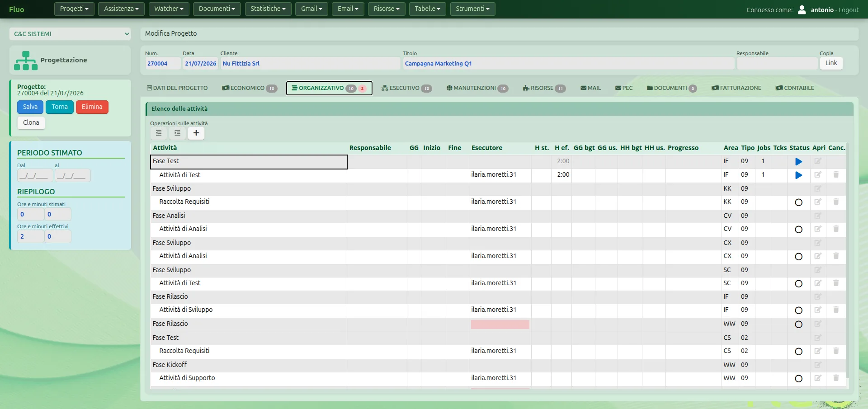Click status circle of Raccolta Requisiti CS row
The height and width of the screenshot is (409, 868).
(x=798, y=352)
